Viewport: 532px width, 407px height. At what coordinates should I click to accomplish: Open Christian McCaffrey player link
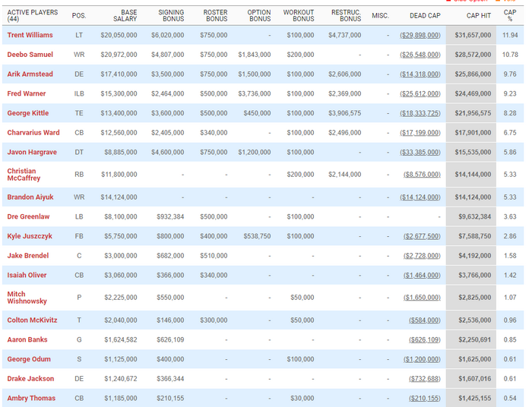[24, 175]
